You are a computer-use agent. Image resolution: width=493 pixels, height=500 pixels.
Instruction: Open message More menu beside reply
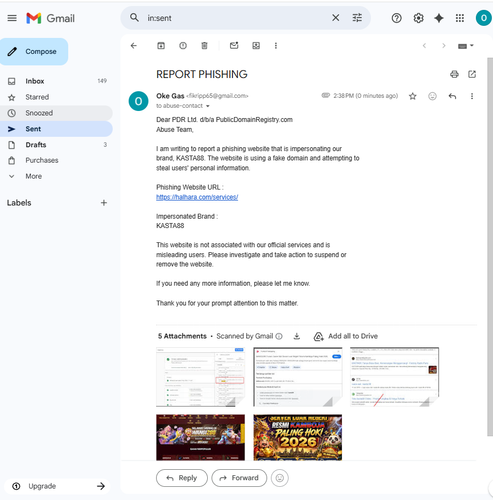click(x=472, y=96)
